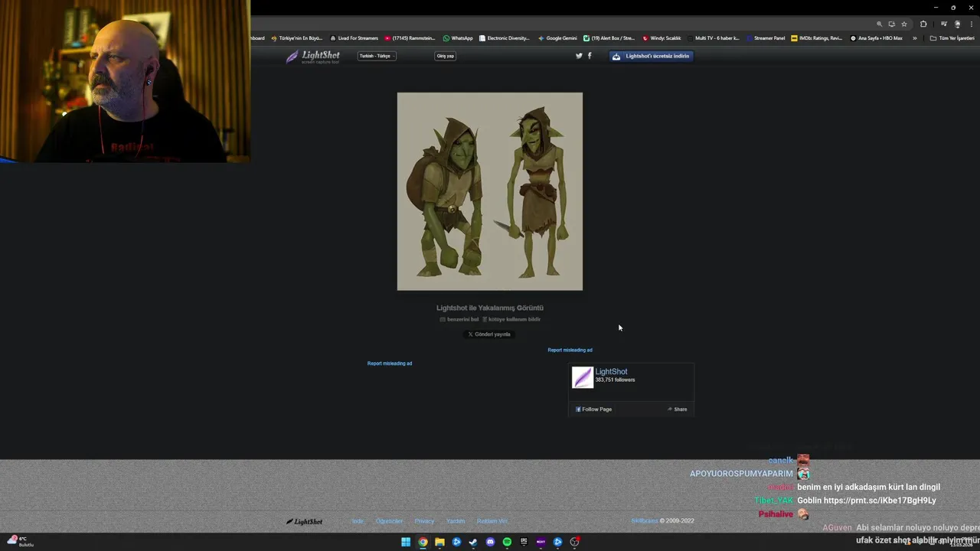Open Chrome extensions puzzle icon
The image size is (980, 551).
[923, 24]
